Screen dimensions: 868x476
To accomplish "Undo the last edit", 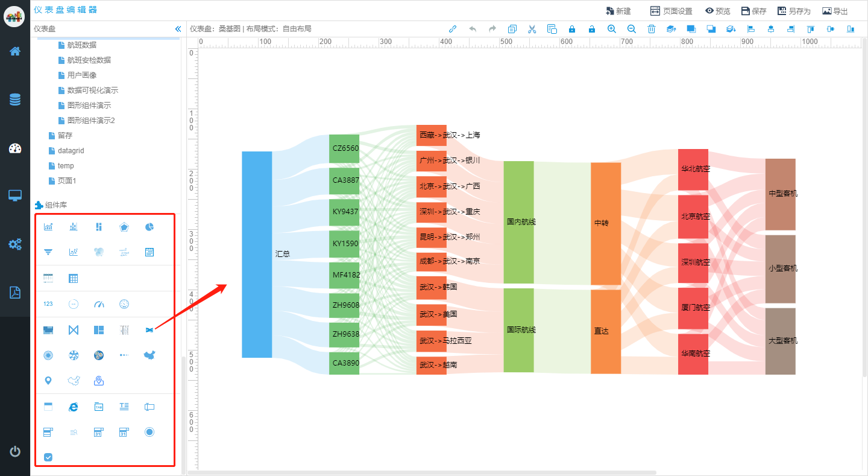I will click(x=472, y=29).
